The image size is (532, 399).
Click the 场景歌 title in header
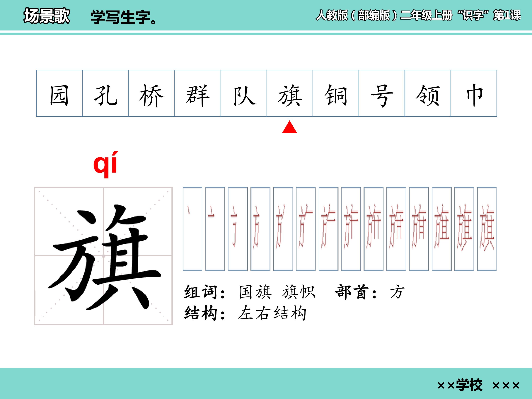tap(47, 16)
